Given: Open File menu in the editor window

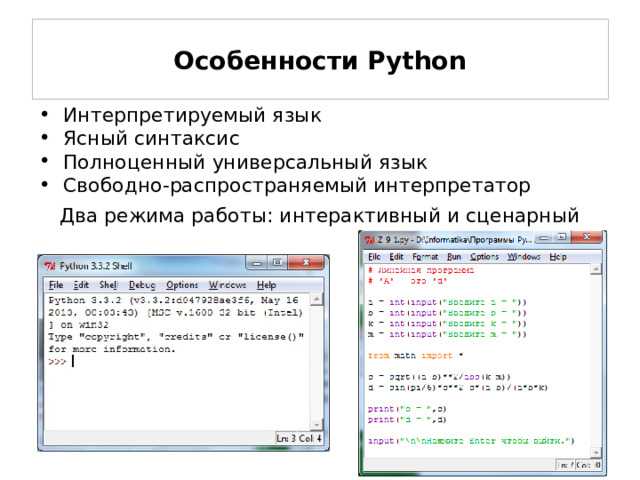Looking at the screenshot, I should pos(374,257).
